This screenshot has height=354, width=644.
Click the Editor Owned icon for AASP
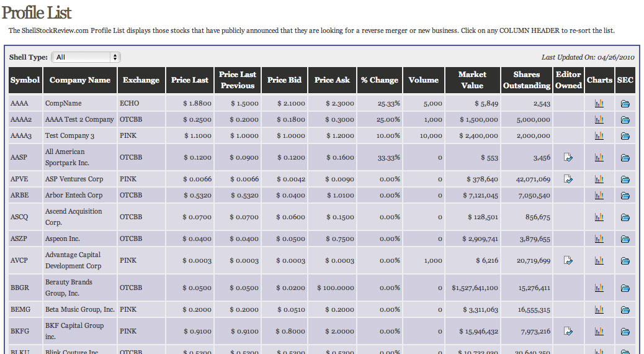click(568, 157)
